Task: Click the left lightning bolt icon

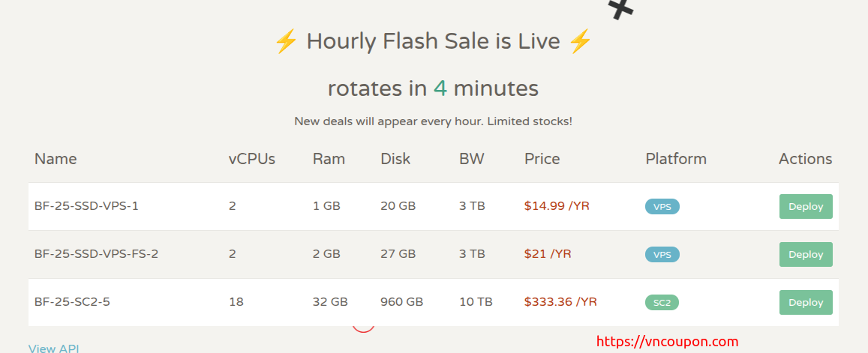Action: click(286, 41)
